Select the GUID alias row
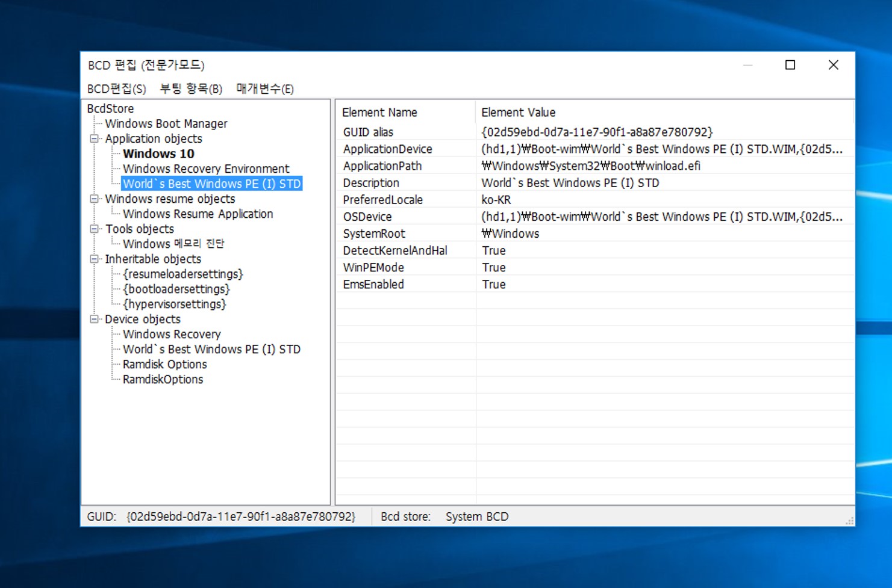Image resolution: width=892 pixels, height=588 pixels. 594,132
